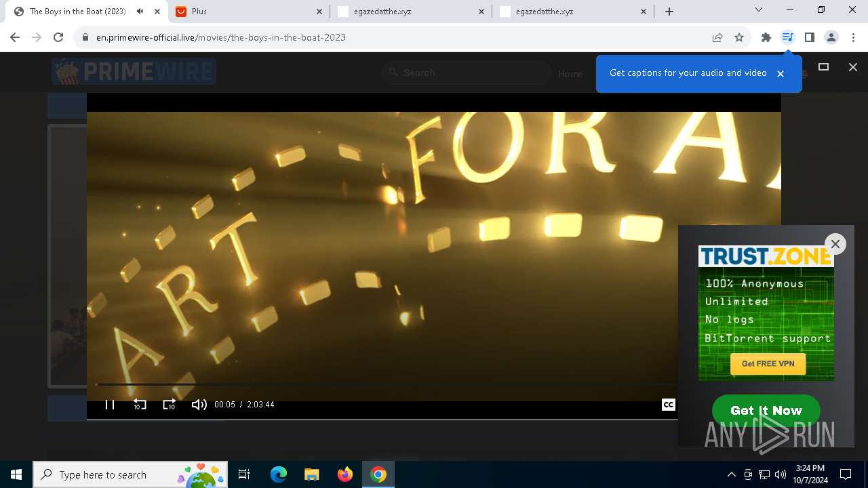
Task: Go forward one page
Action: point(37,37)
